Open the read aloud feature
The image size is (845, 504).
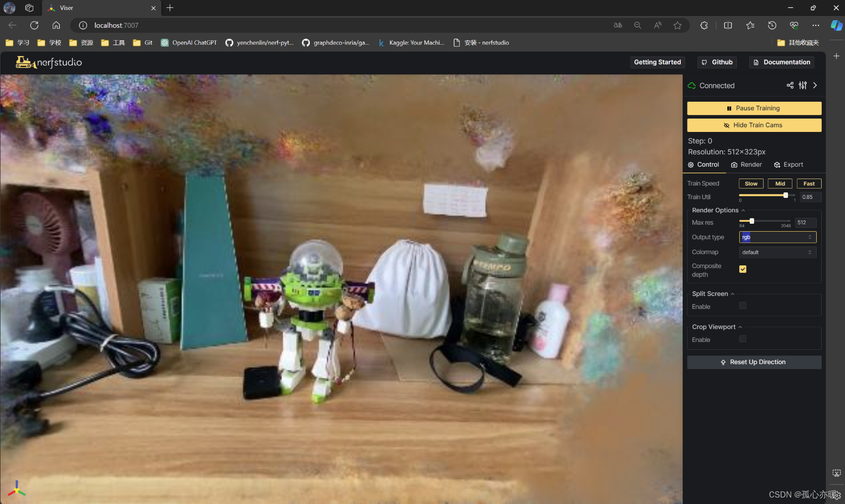pyautogui.click(x=657, y=25)
